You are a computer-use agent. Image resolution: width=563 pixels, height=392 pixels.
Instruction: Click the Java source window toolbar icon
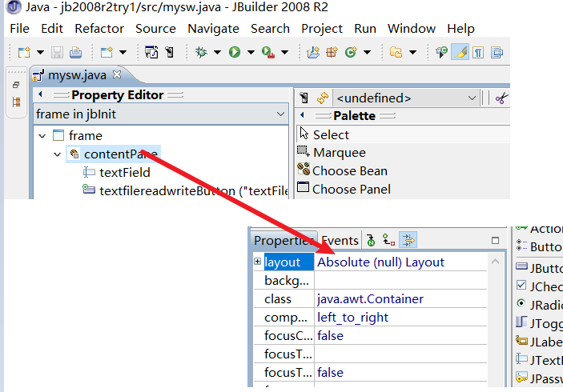click(151, 52)
